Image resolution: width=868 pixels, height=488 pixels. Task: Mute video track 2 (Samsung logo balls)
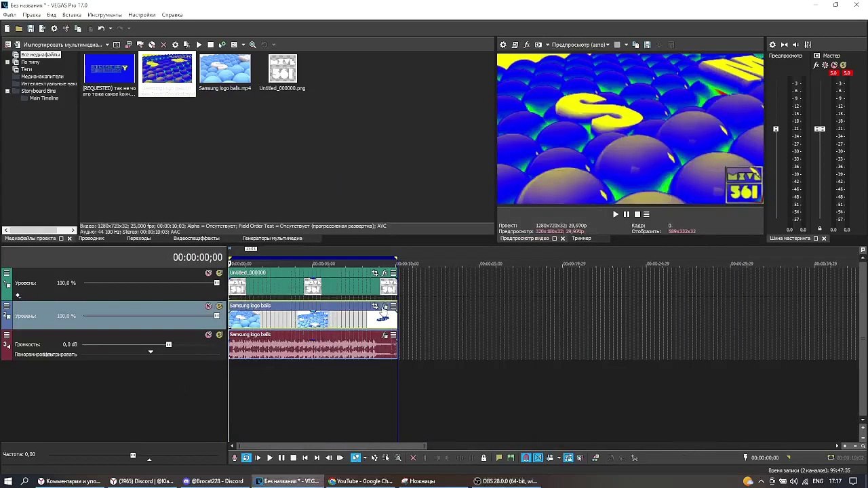click(x=208, y=306)
